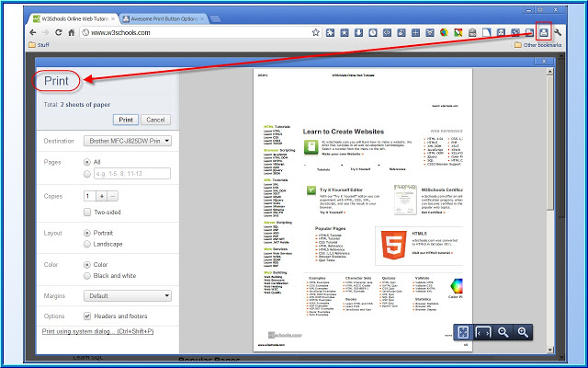Increase copies with the plus stepper
Screen dimensions: 588x368
click(102, 196)
